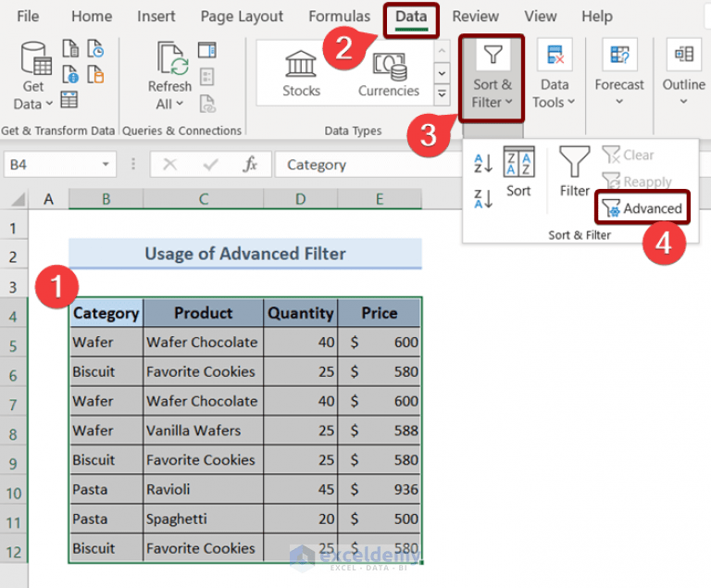Click From Table/Range icon
The height and width of the screenshot is (588, 711).
69,99
